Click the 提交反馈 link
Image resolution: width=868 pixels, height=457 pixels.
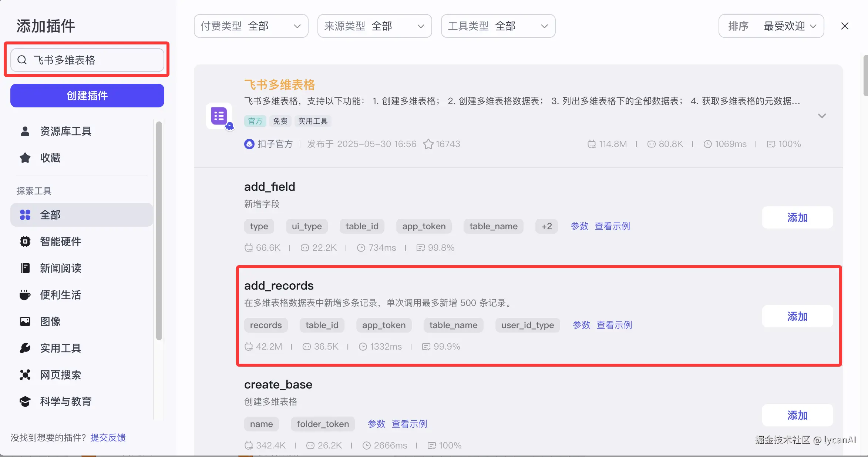click(108, 437)
